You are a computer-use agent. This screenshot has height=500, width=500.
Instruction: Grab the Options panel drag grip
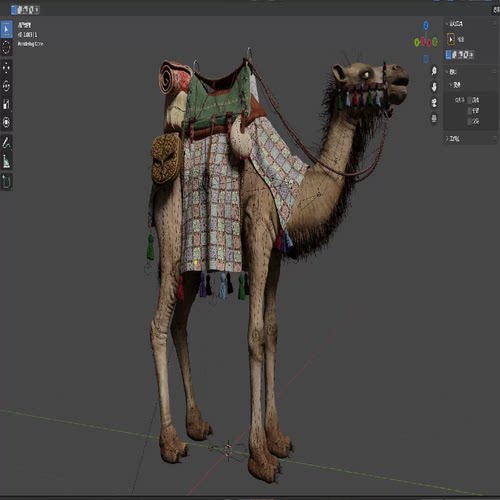pos(494,72)
